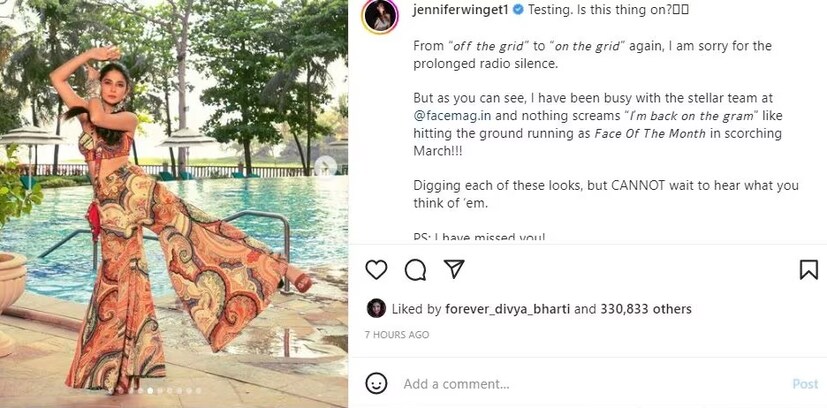Screen dimensions: 827x408
Task: Advance to next photo with carousel arrow
Action: pos(326,165)
